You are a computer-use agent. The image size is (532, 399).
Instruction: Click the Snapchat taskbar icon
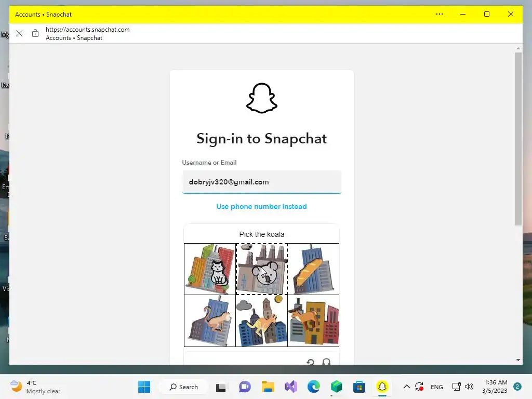382,387
